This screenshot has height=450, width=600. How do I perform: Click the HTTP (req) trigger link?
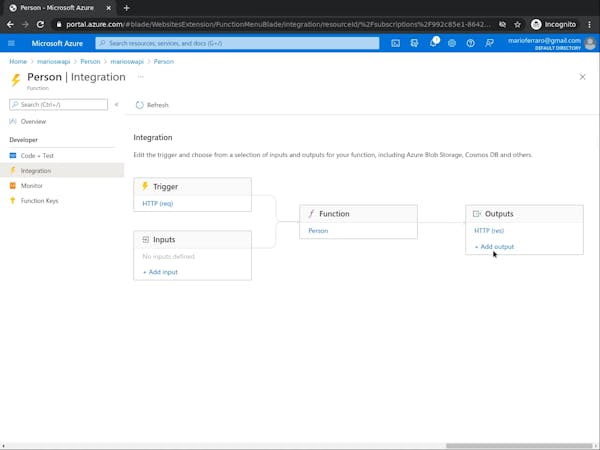coord(158,204)
